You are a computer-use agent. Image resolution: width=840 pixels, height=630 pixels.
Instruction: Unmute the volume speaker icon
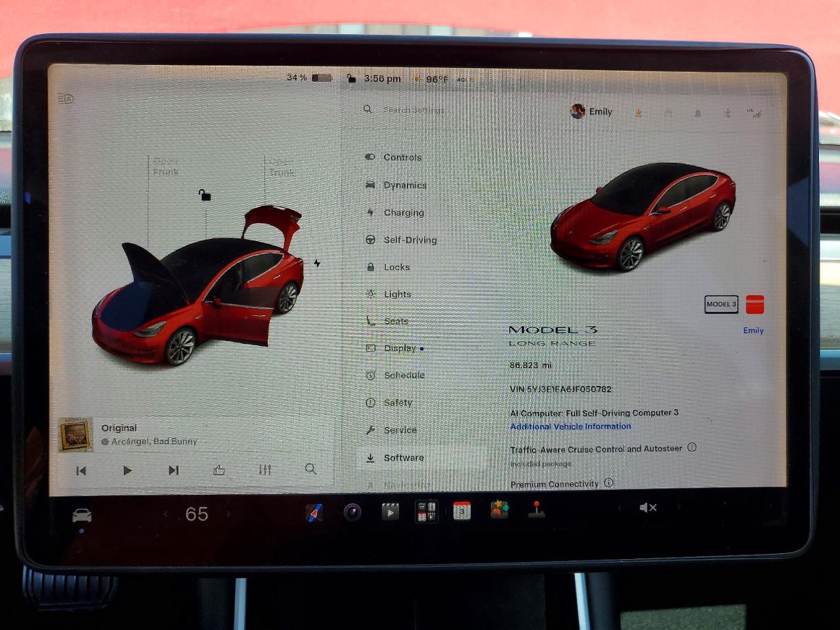[x=648, y=507]
